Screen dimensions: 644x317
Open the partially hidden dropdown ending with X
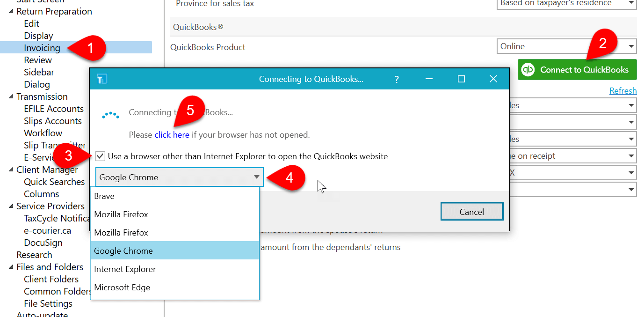point(573,173)
